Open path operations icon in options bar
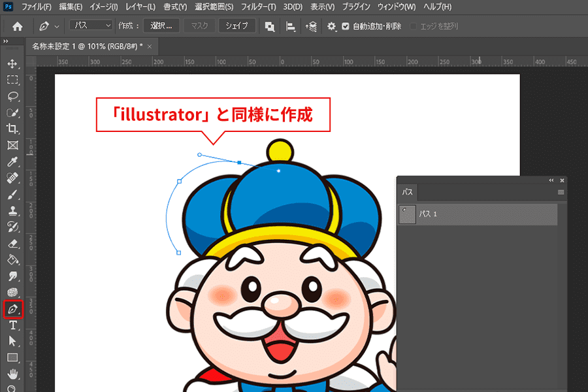 click(x=269, y=26)
